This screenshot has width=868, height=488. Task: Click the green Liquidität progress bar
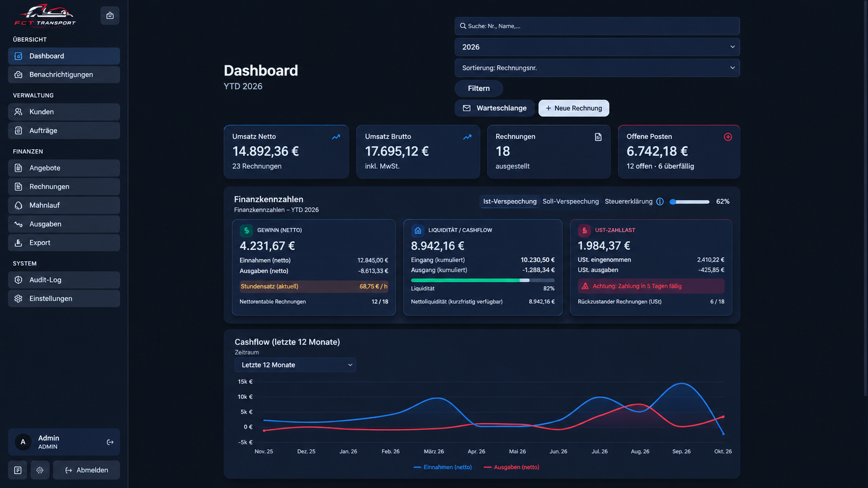[483, 280]
